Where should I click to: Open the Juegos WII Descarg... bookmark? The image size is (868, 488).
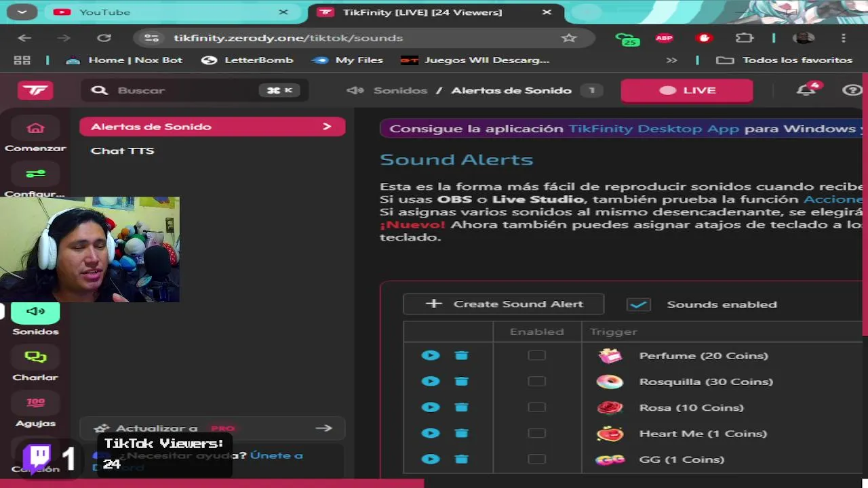click(x=475, y=60)
